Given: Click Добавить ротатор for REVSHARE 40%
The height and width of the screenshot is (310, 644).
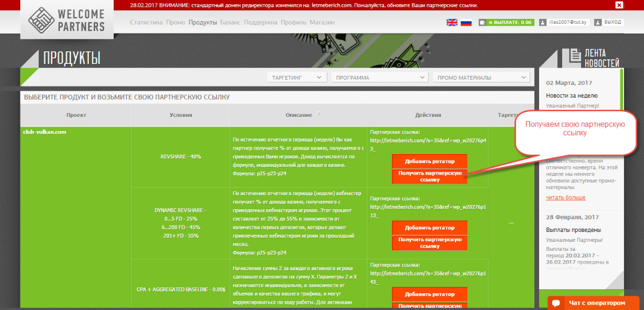Looking at the screenshot, I should click(429, 161).
